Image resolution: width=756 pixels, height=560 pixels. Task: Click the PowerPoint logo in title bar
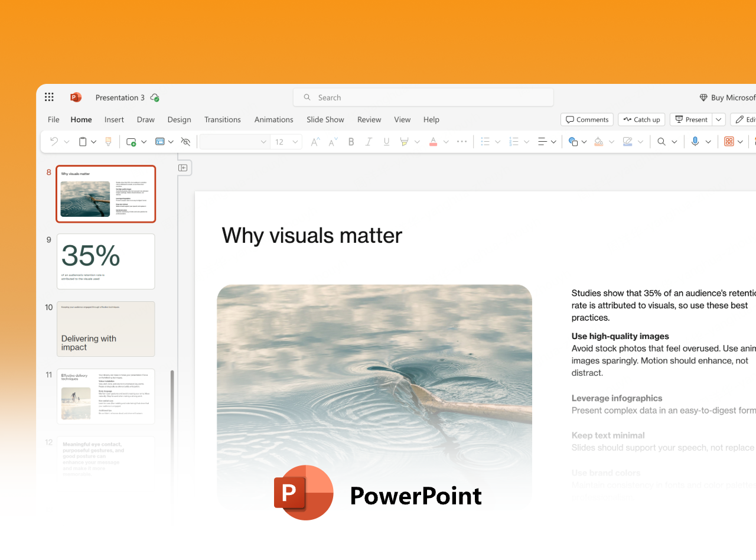[76, 97]
